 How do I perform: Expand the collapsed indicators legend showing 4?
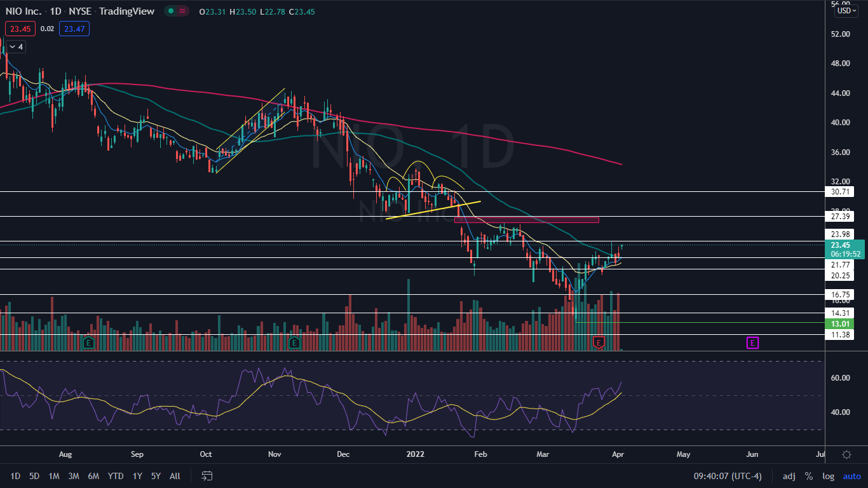tap(16, 47)
